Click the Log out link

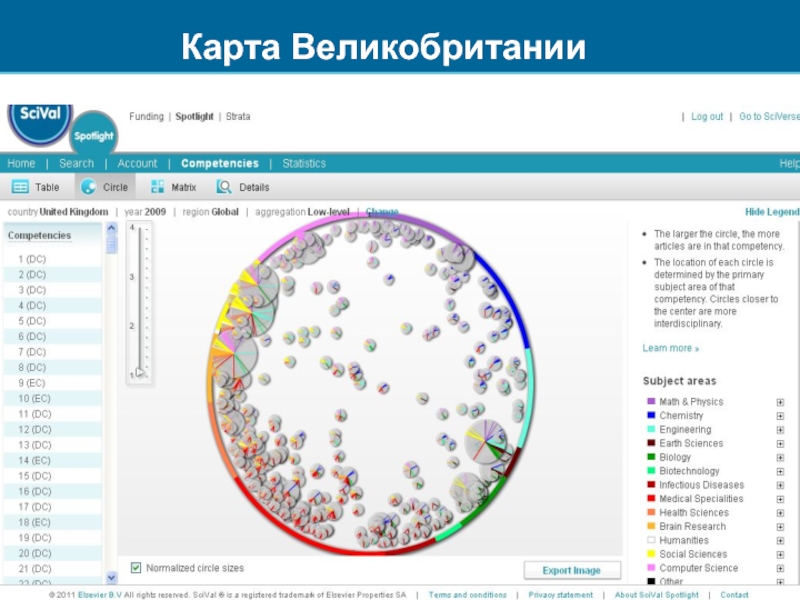point(707,116)
